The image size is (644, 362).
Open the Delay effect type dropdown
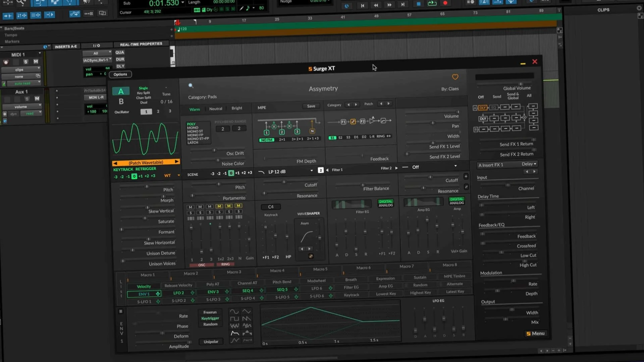coord(529,164)
